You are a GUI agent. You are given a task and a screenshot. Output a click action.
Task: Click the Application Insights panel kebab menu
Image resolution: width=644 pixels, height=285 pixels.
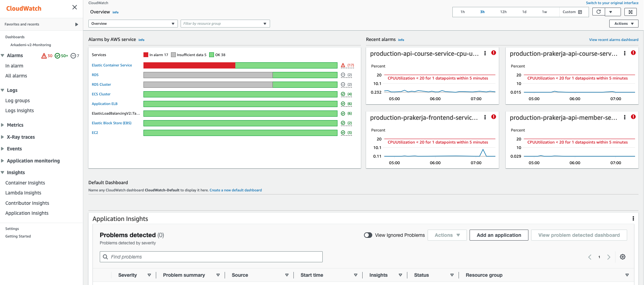coord(633,219)
